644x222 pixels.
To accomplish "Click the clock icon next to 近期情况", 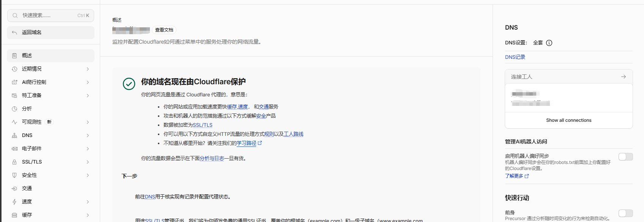I will pyautogui.click(x=14, y=69).
